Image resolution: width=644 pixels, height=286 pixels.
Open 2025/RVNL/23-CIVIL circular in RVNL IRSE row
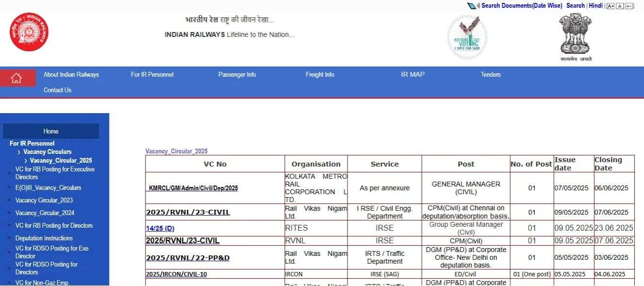tap(182, 241)
